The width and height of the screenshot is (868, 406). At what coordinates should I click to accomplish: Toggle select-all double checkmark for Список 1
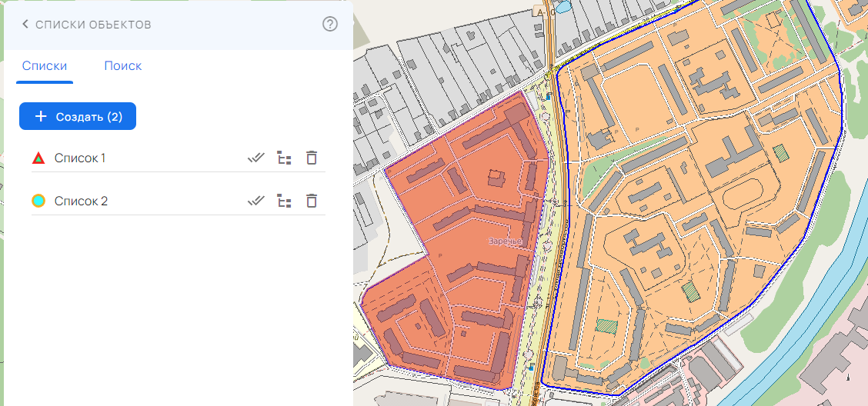(256, 158)
